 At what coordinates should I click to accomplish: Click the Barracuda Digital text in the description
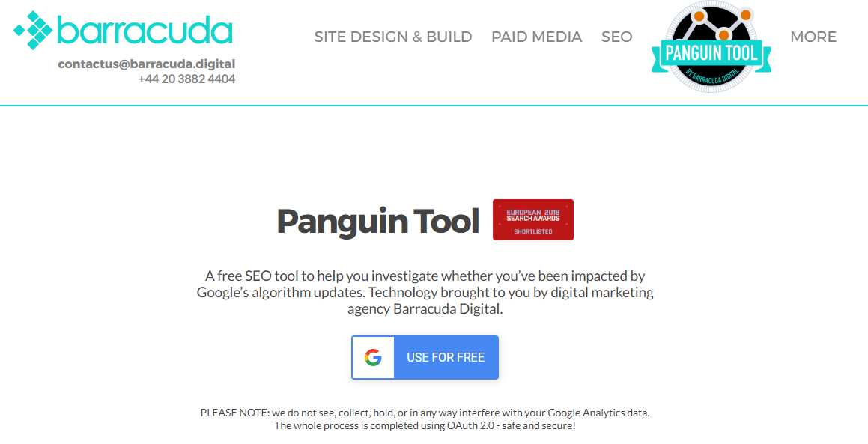pyautogui.click(x=448, y=309)
